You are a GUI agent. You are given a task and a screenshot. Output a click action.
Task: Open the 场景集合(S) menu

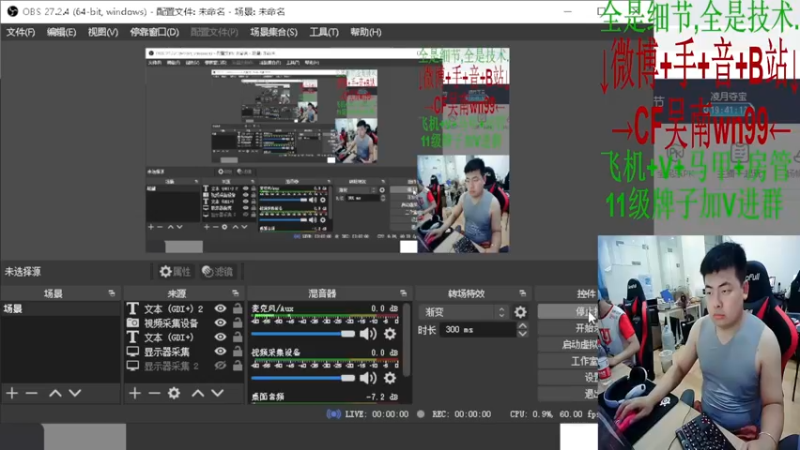click(273, 32)
